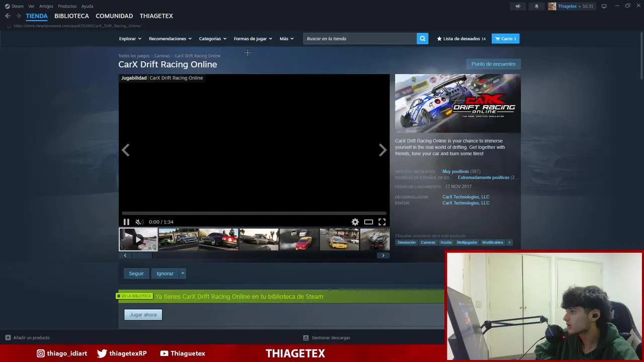Open Lista de deseados wishlist
Screen dimensions: 644x362
pyautogui.click(x=461, y=39)
